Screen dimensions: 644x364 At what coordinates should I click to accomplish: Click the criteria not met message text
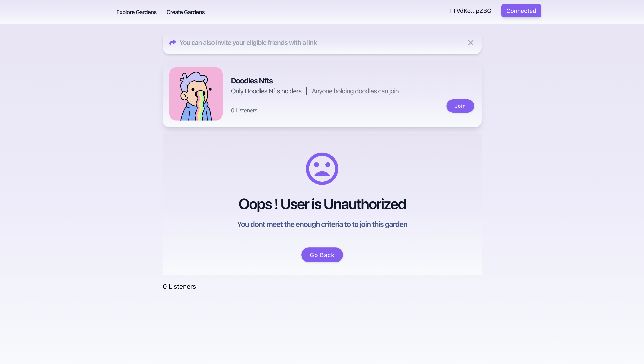point(322,224)
